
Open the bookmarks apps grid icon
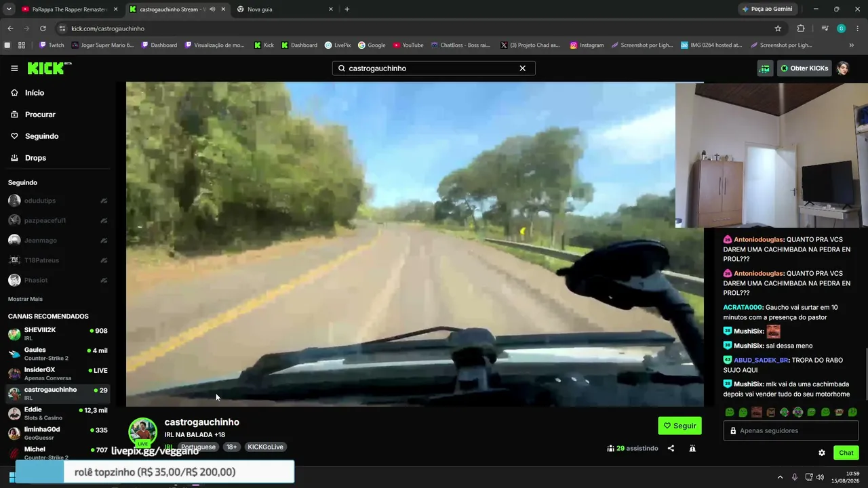pyautogui.click(x=22, y=45)
